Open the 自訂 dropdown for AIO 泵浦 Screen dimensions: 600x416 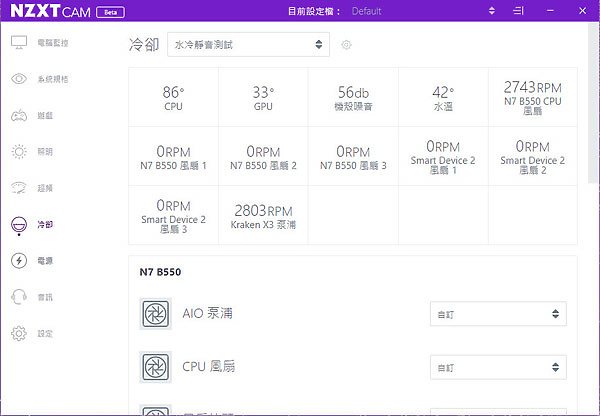pyautogui.click(x=498, y=314)
